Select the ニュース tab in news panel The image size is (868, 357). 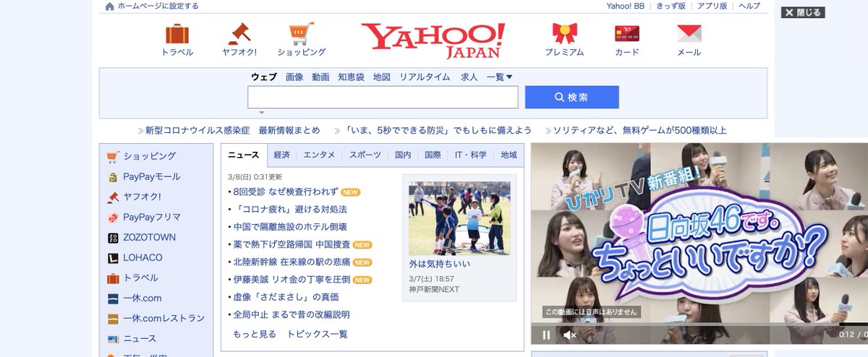pos(244,155)
